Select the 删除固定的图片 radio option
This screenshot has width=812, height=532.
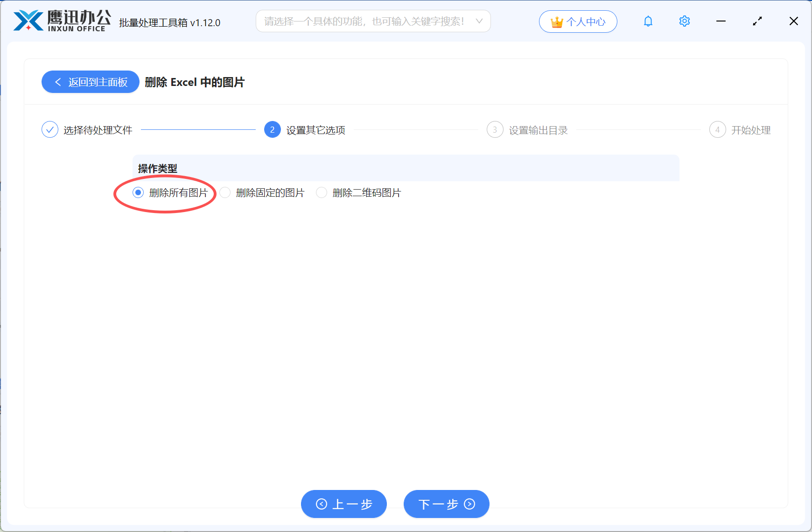coord(225,192)
